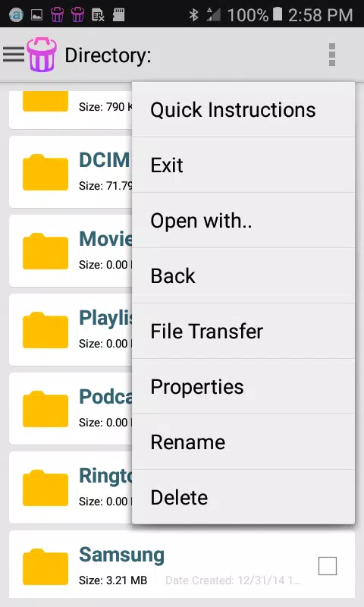Click the Ringtones folder icon

(x=45, y=488)
